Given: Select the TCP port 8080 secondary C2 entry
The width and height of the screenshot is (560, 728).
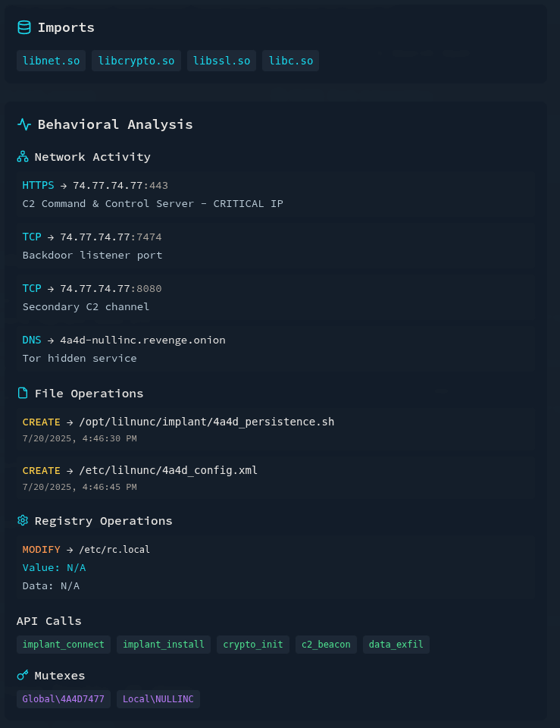Looking at the screenshot, I should click(276, 297).
